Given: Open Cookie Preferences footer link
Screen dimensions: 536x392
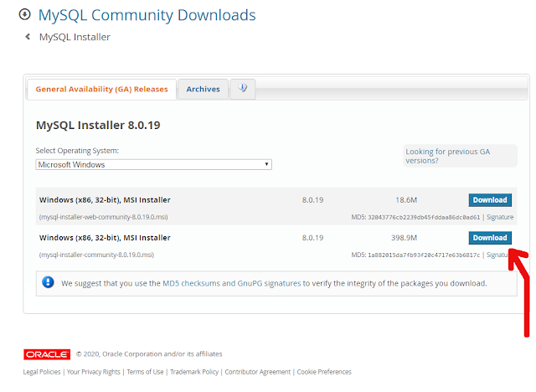Looking at the screenshot, I should [324, 372].
